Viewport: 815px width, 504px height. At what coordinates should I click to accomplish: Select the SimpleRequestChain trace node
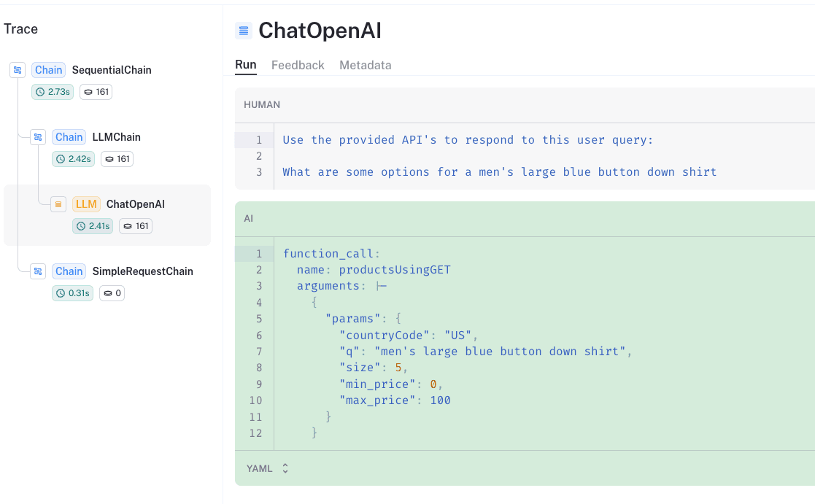[142, 271]
